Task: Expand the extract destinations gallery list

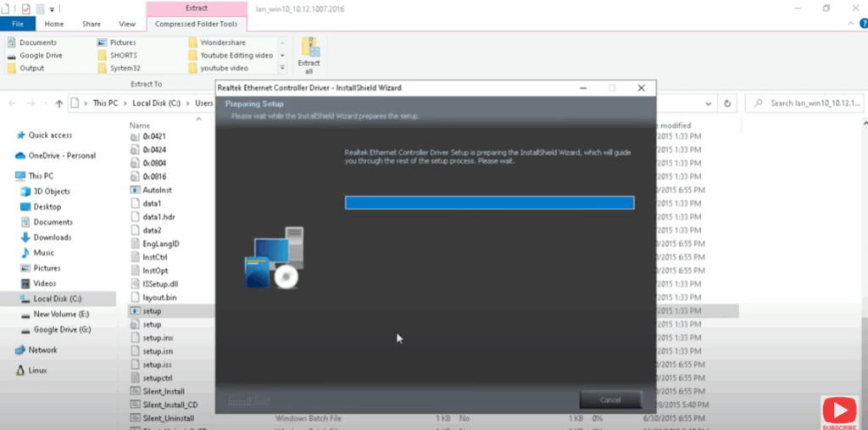Action: coord(282,68)
